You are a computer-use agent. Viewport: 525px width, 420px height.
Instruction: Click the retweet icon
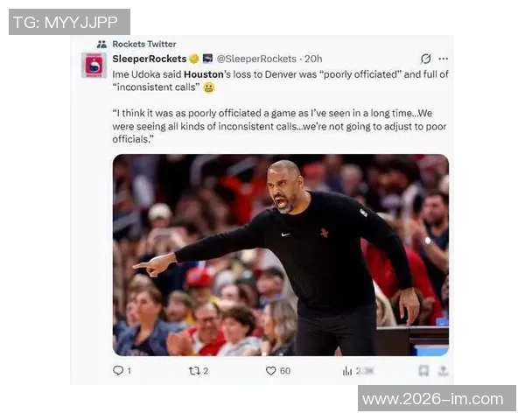(194, 371)
